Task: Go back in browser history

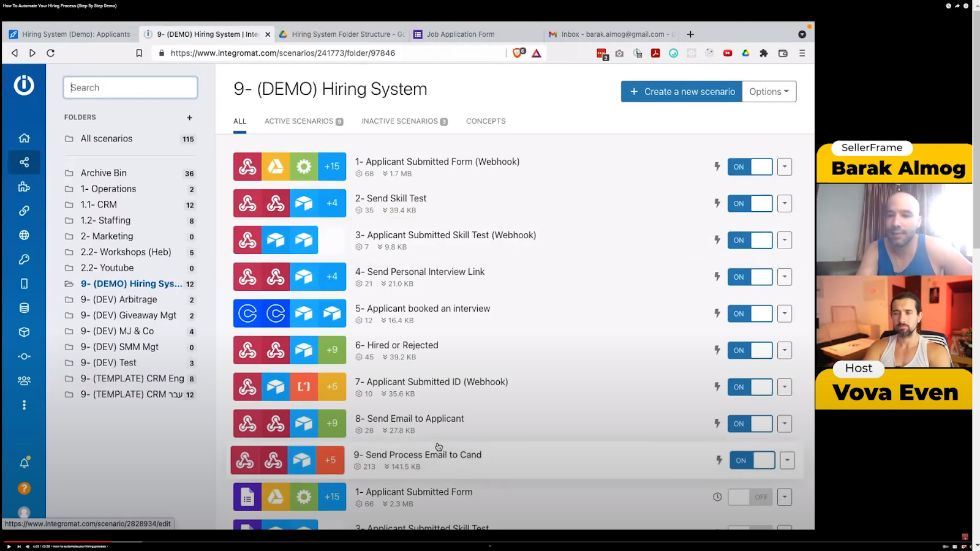Action: [x=15, y=53]
